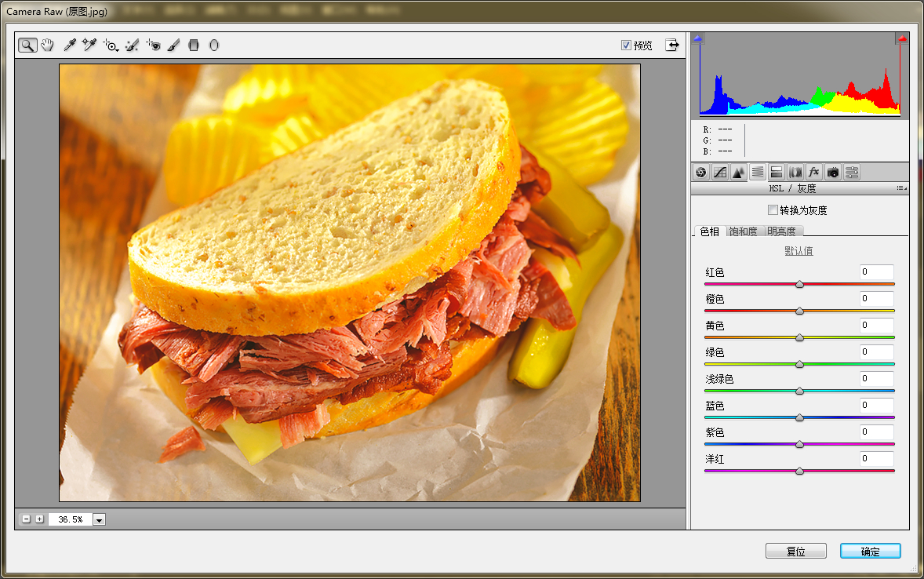This screenshot has height=579, width=924.
Task: Click the 紫色 value input field
Action: tap(876, 432)
